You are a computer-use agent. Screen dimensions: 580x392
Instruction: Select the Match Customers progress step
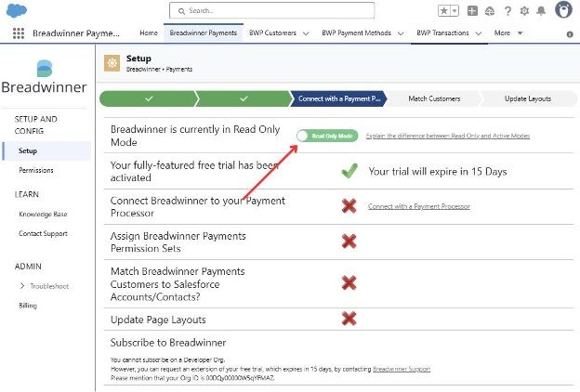pos(435,98)
